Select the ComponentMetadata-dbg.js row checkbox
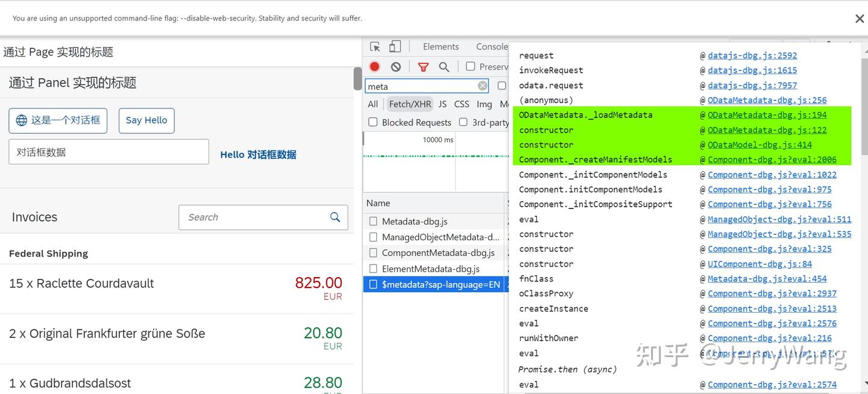The image size is (868, 394). click(x=373, y=253)
